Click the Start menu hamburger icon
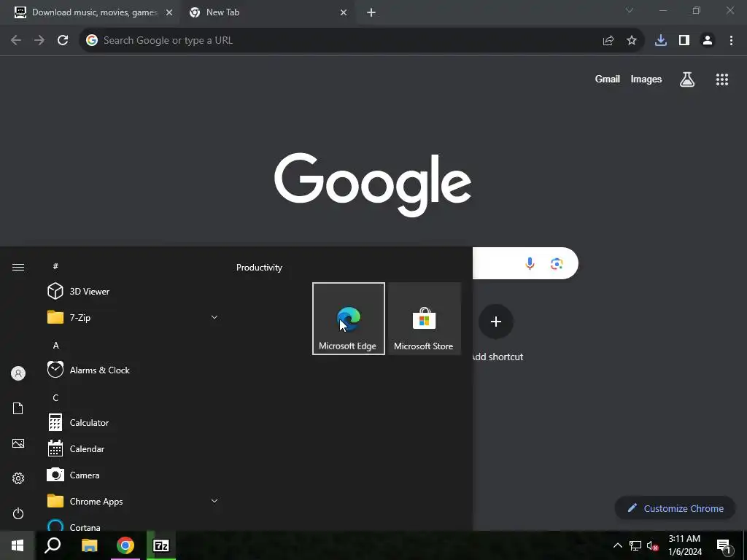Screen dimensions: 747x560 click(18, 267)
